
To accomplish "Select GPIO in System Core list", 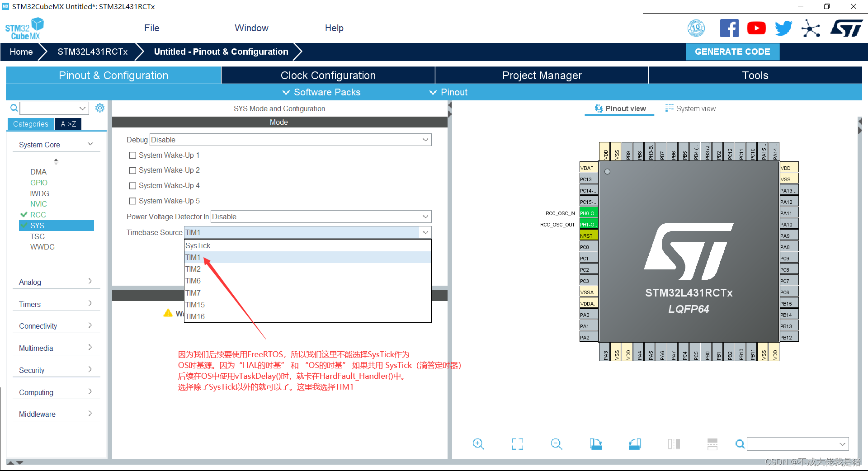I will (x=39, y=183).
